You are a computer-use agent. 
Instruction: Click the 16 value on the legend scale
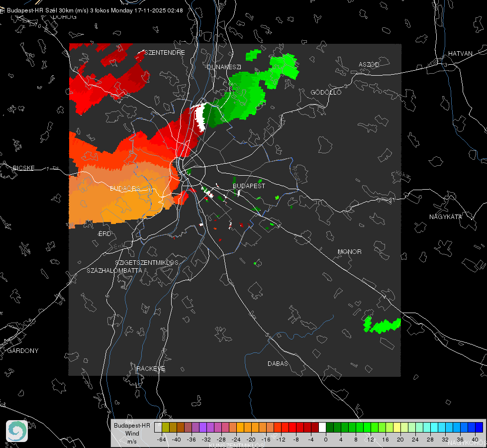[386, 440]
